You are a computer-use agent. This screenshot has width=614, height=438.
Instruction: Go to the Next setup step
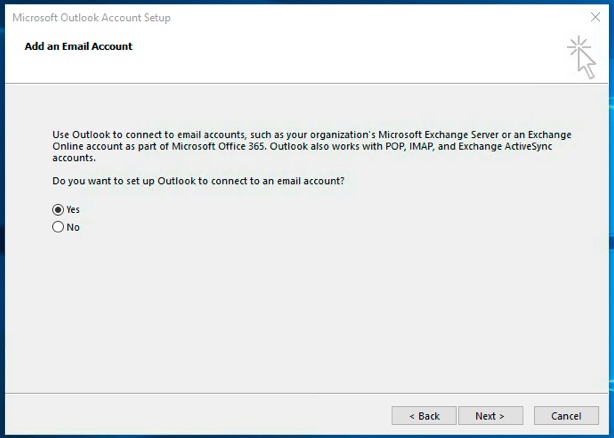[x=490, y=416]
